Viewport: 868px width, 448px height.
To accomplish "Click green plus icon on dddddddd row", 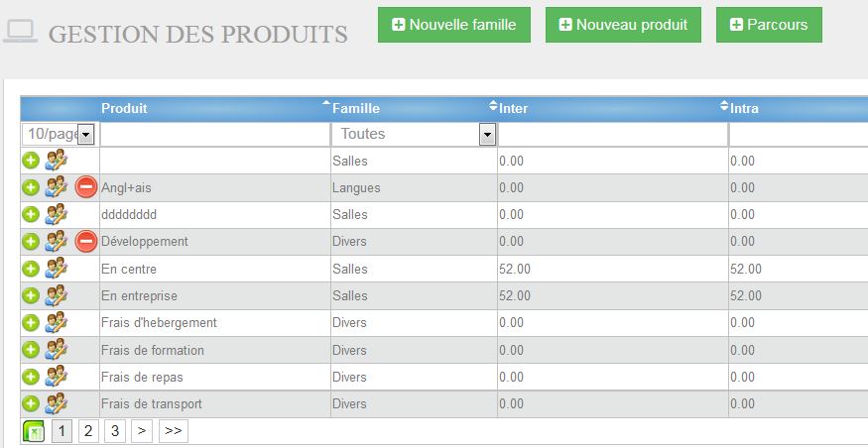I will coord(31,214).
